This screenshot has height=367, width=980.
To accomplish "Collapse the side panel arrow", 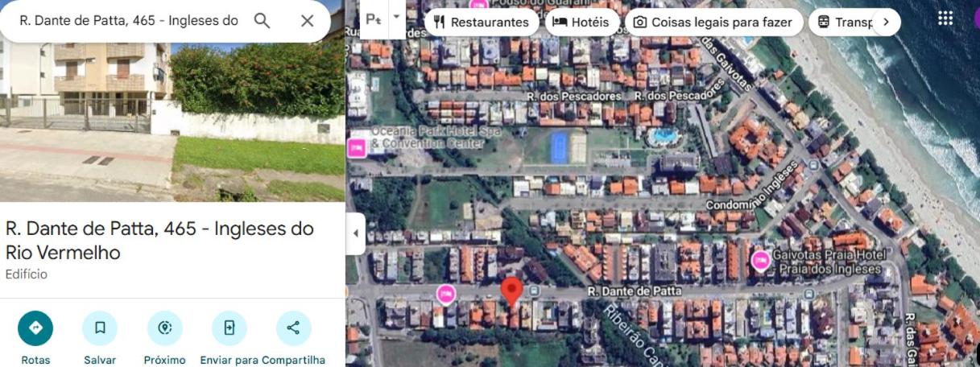I will pyautogui.click(x=355, y=234).
